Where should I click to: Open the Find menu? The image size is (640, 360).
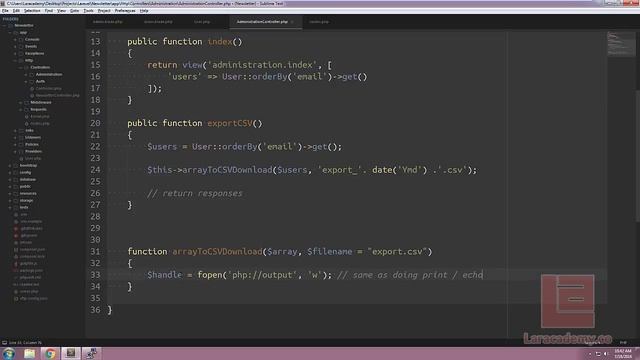pyautogui.click(x=49, y=11)
